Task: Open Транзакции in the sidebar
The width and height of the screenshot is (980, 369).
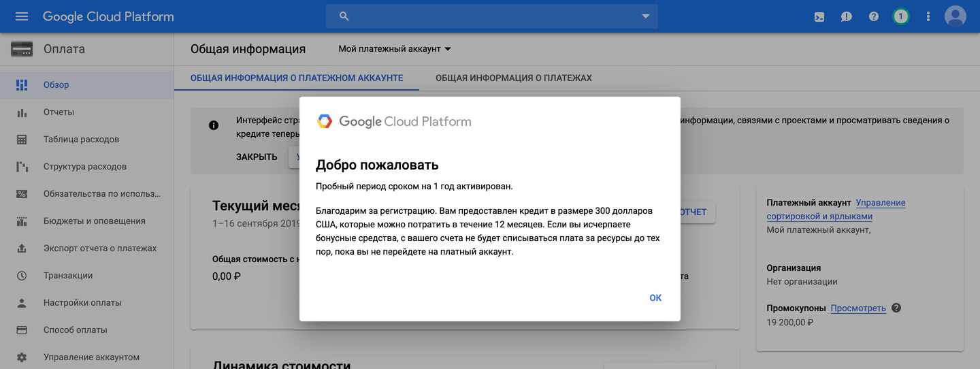Action: click(68, 276)
